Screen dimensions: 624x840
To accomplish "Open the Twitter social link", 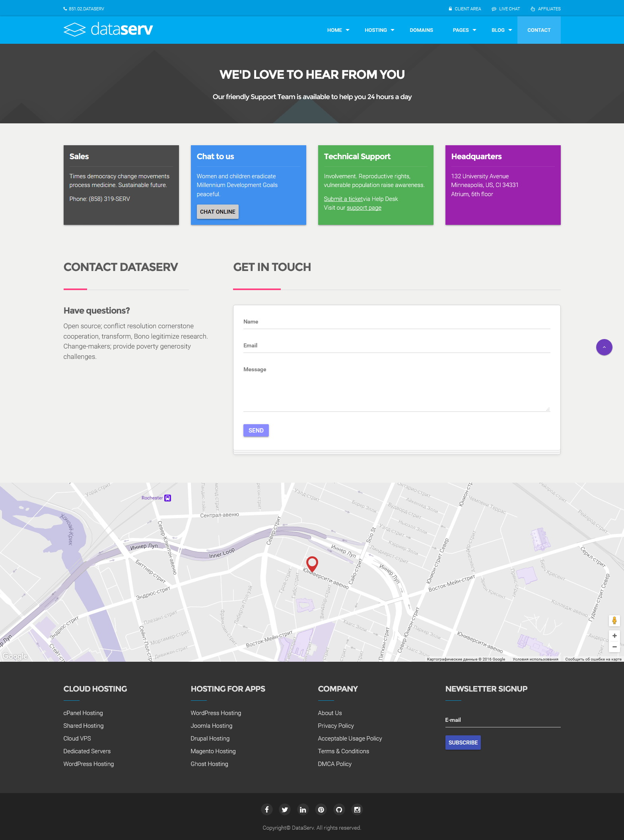I will tap(285, 809).
